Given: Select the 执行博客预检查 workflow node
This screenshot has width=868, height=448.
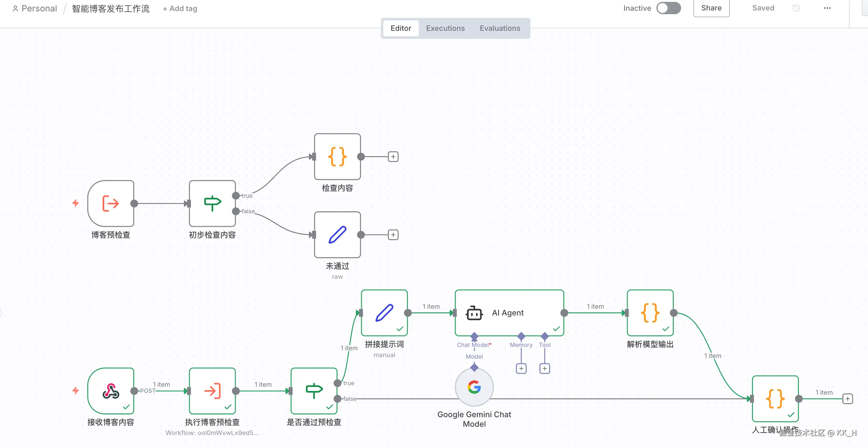Looking at the screenshot, I should point(212,391).
